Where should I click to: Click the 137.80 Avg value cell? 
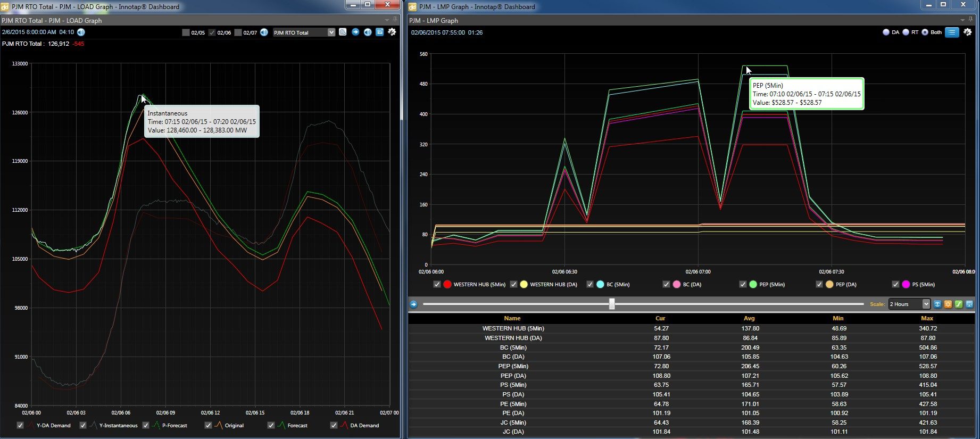coord(750,328)
